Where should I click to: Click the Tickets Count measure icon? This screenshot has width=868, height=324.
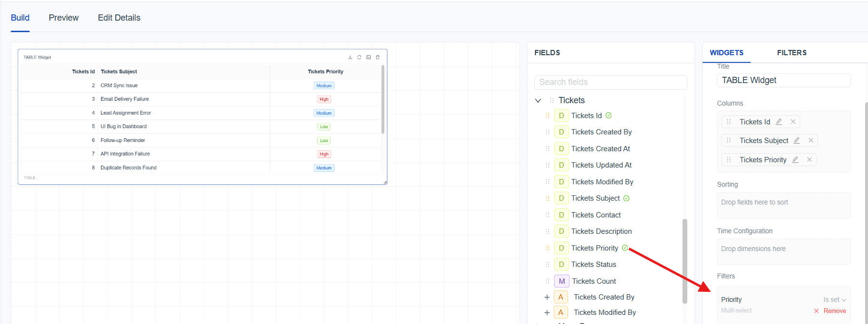[561, 281]
